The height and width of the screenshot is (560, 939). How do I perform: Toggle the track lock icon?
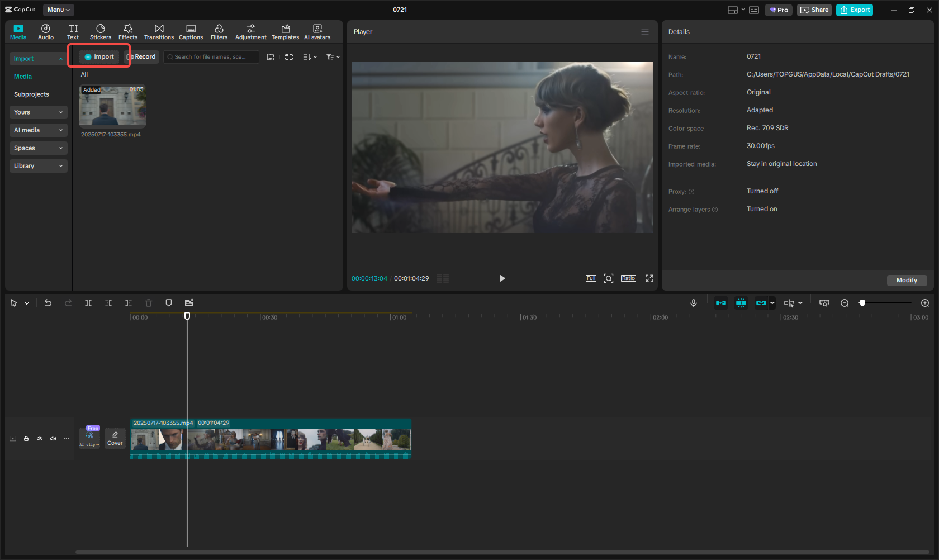[x=26, y=438]
